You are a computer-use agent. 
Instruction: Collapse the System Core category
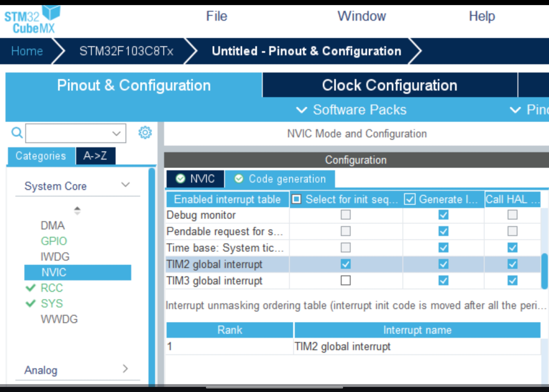125,185
